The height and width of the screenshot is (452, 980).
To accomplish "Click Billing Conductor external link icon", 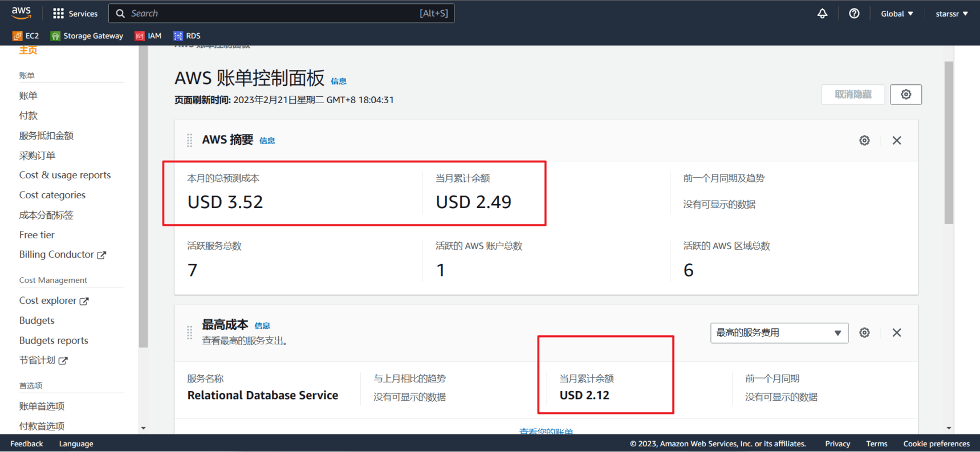I will coord(101,255).
